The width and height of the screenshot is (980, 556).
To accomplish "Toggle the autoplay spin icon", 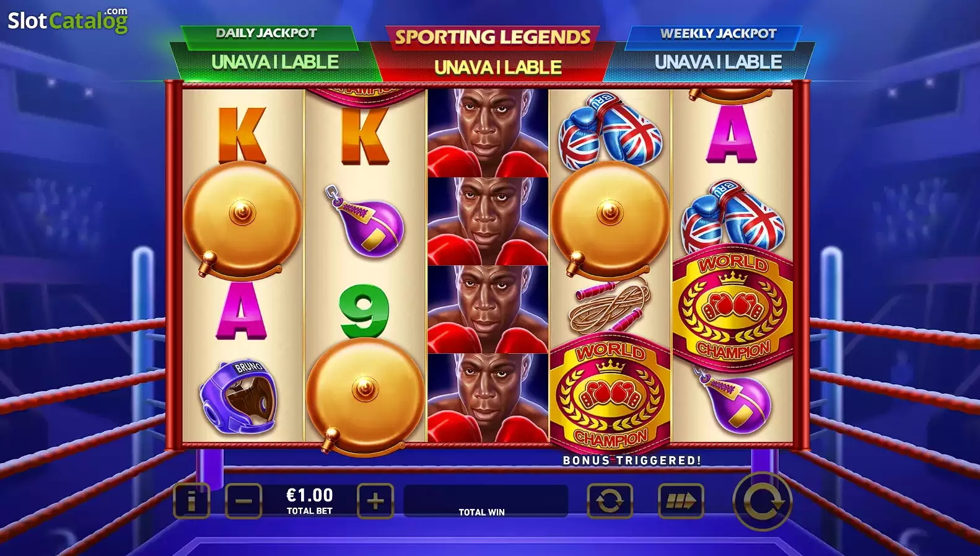I will tap(610, 501).
